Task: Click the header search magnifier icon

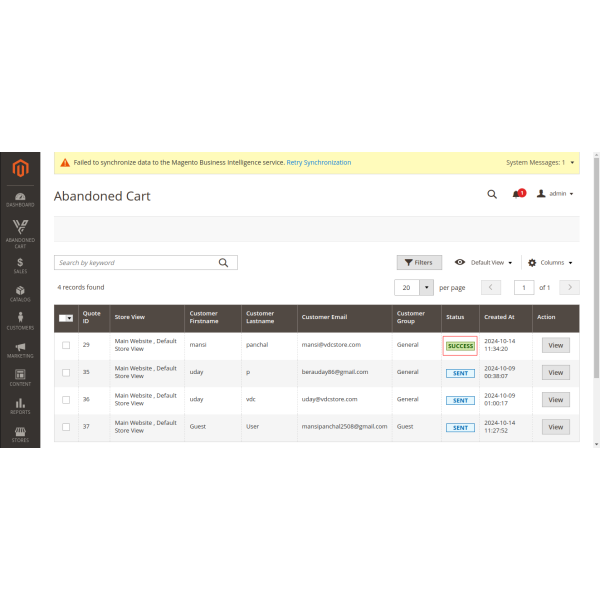Action: click(491, 194)
